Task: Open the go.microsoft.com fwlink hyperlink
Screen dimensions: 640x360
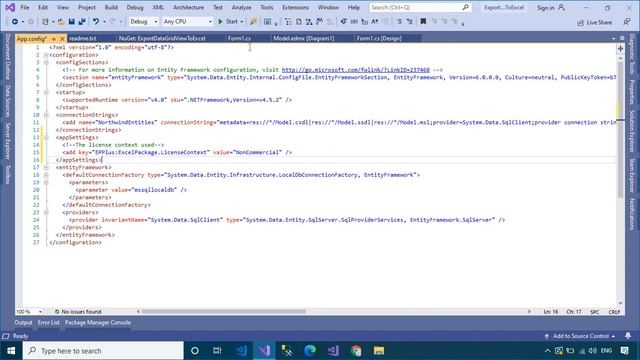Action: (x=356, y=70)
